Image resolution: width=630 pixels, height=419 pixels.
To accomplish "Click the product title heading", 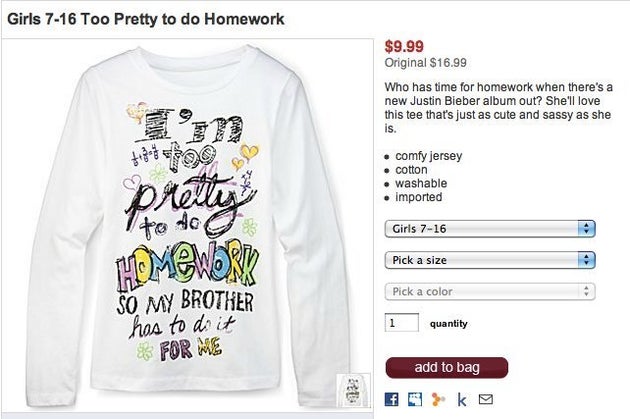I will (x=146, y=19).
